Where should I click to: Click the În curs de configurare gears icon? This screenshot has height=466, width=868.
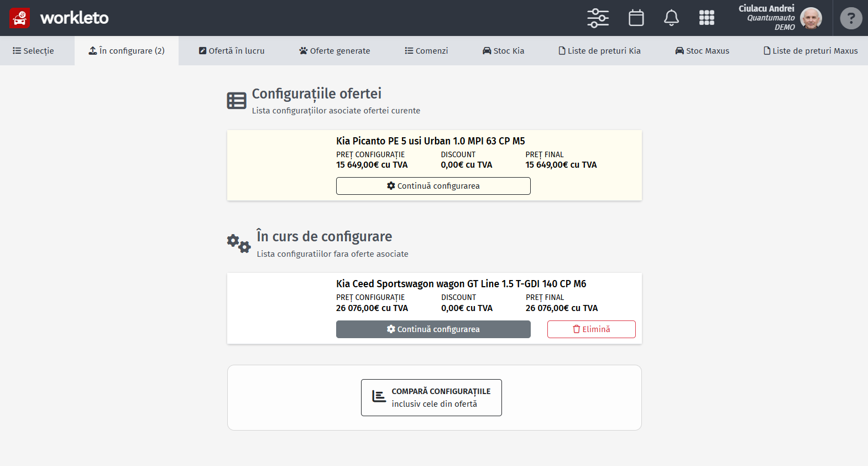[239, 244]
